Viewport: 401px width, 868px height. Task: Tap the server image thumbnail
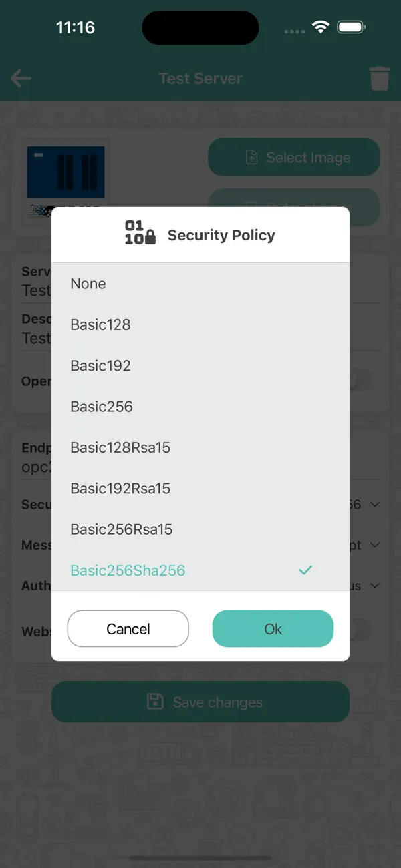point(65,172)
